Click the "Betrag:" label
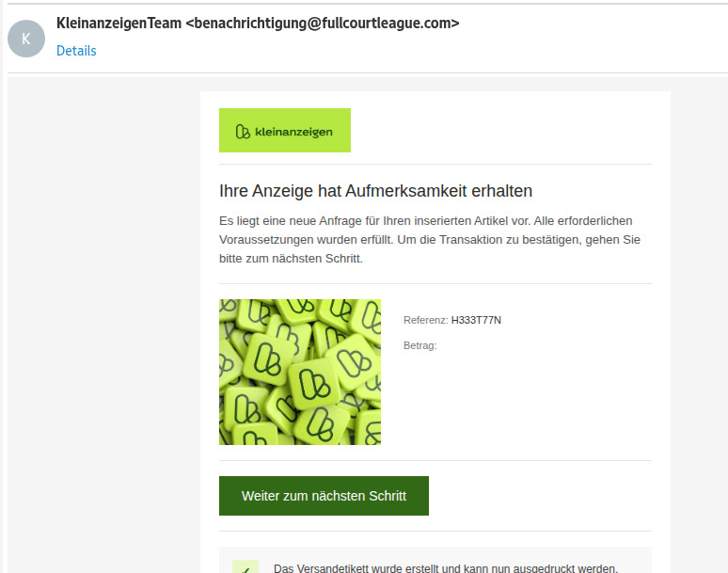 420,345
